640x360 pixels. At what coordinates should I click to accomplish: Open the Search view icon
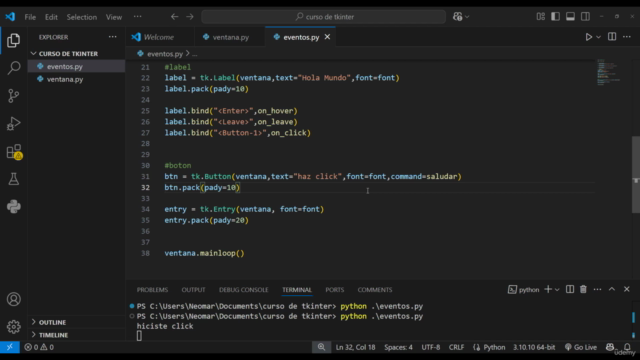(13, 68)
